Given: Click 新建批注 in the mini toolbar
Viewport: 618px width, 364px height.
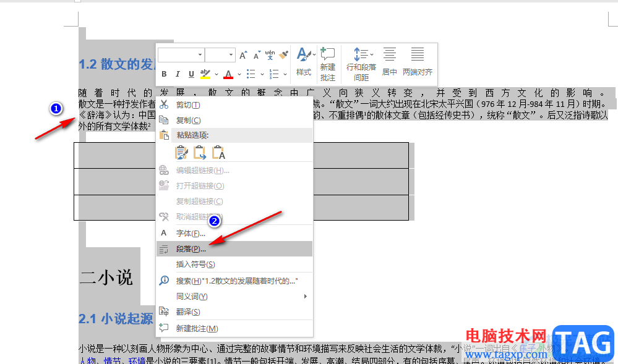Looking at the screenshot, I should tap(327, 64).
